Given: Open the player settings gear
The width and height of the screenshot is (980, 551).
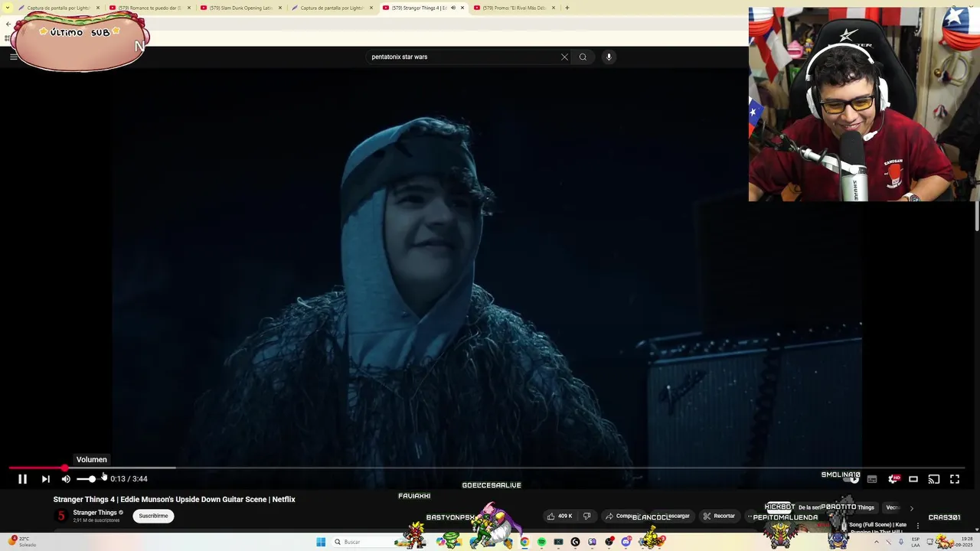Looking at the screenshot, I should [893, 479].
